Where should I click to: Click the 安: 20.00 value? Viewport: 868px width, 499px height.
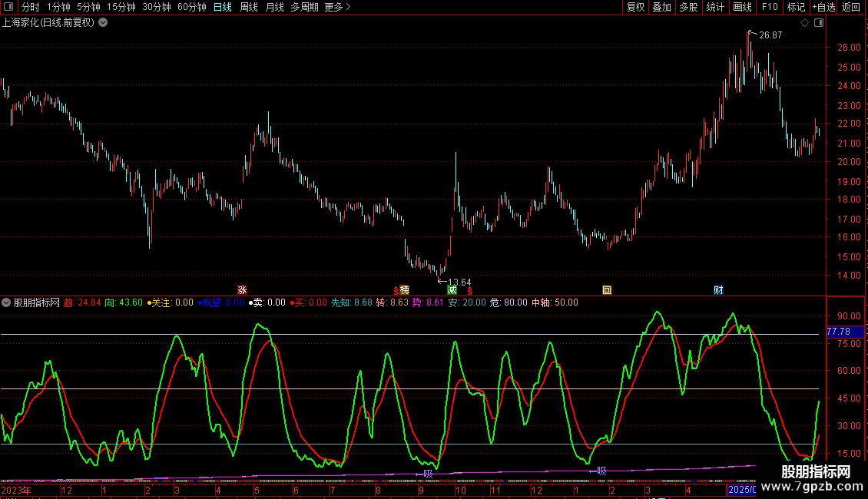tap(467, 302)
